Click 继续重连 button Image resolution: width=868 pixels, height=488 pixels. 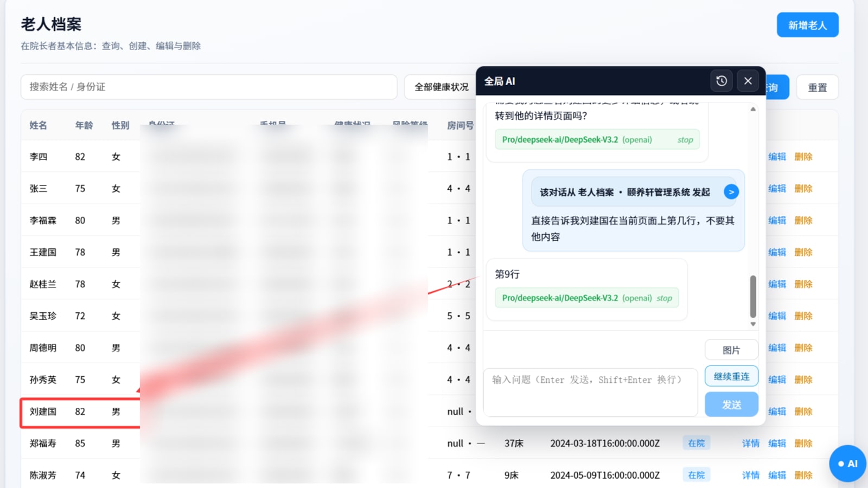point(731,376)
